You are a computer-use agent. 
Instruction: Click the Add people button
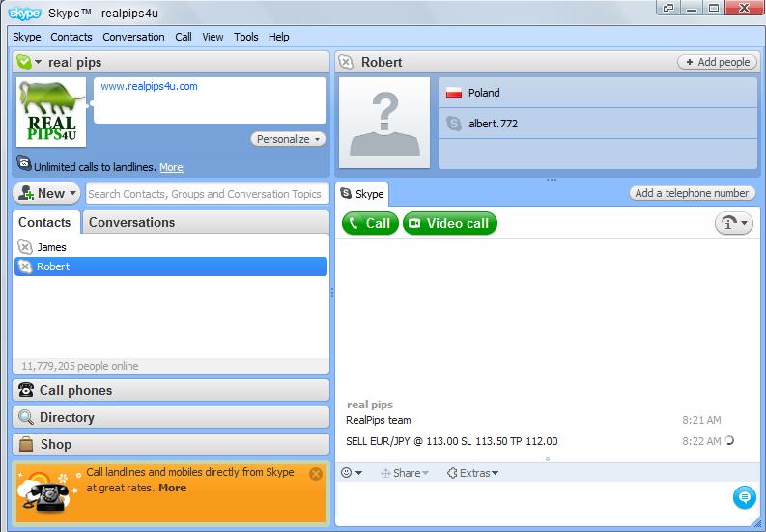click(x=717, y=62)
